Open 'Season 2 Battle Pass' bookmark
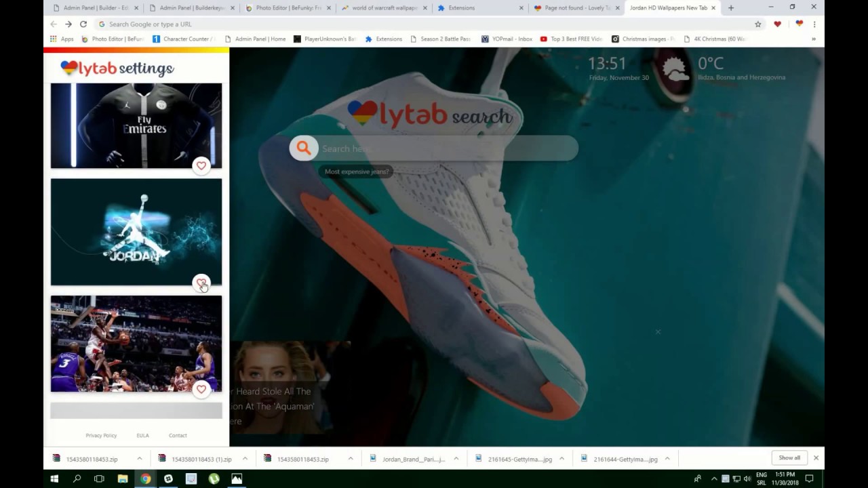This screenshot has height=488, width=868. point(440,39)
